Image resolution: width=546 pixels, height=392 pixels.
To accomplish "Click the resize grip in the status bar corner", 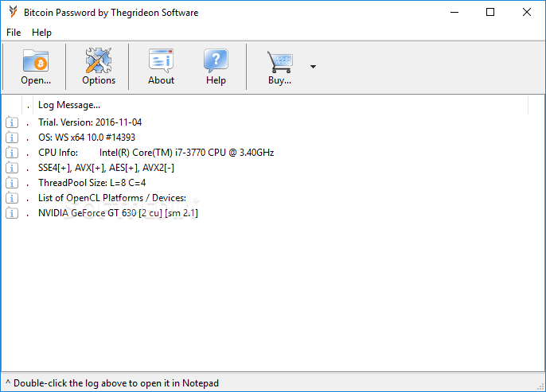I will (540, 386).
